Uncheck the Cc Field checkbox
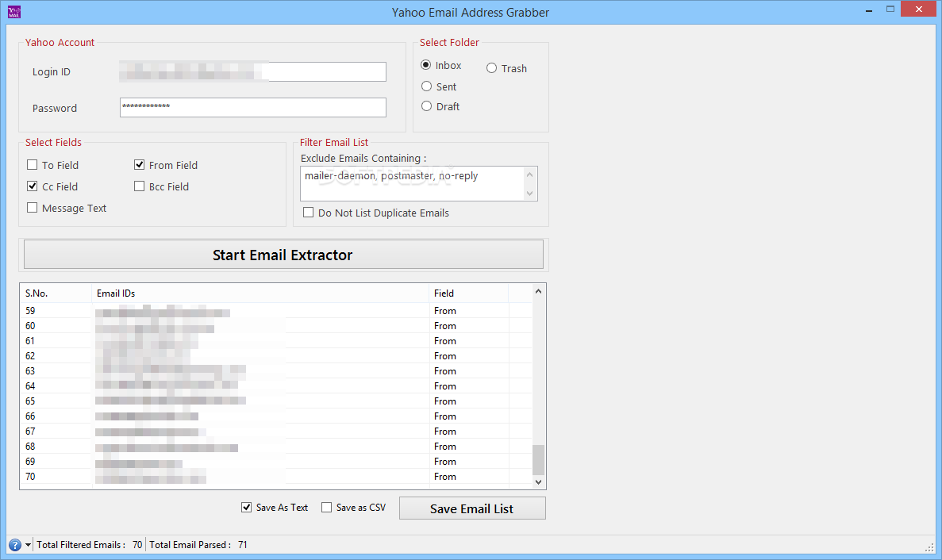The width and height of the screenshot is (942, 560). pos(33,186)
